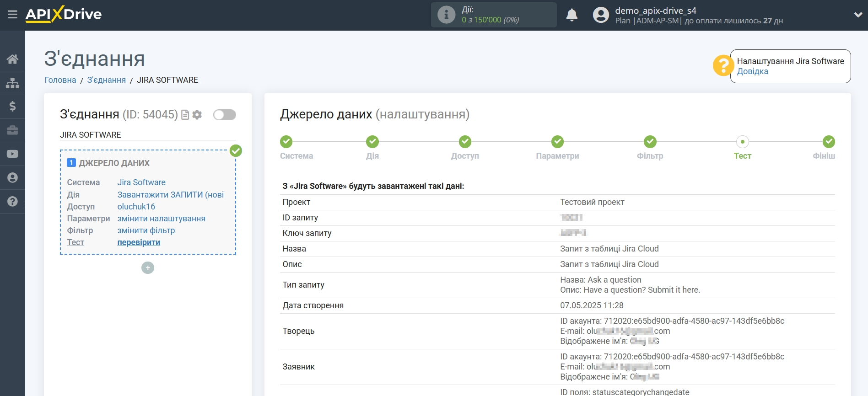
Task: Click the перевірити test link
Action: (139, 242)
